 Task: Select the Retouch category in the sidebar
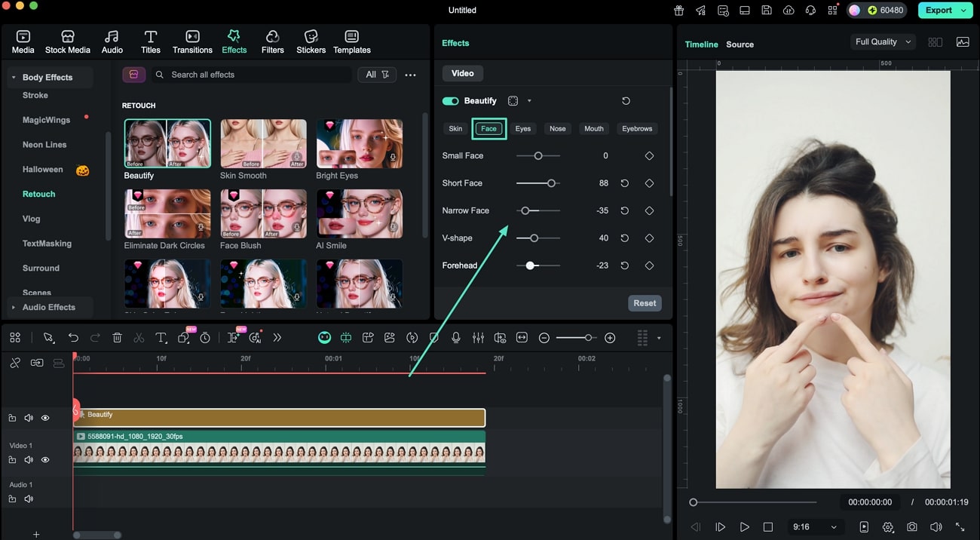40,194
